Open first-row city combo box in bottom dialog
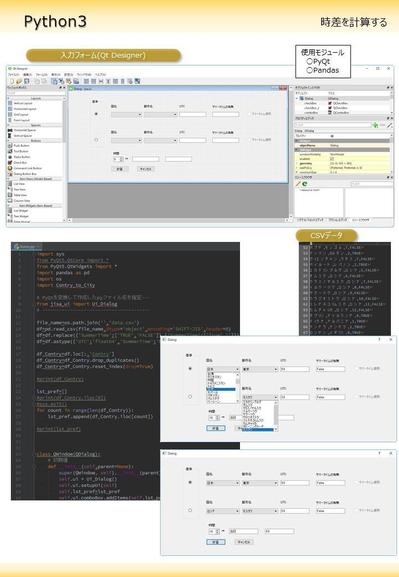399x577 pixels. (259, 483)
